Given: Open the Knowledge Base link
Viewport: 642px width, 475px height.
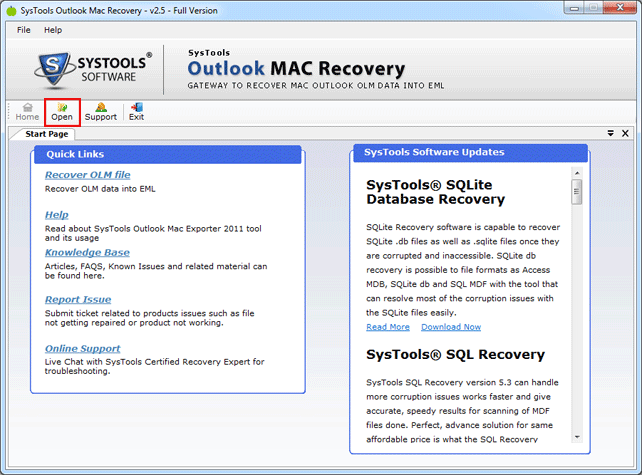Looking at the screenshot, I should pyautogui.click(x=87, y=253).
